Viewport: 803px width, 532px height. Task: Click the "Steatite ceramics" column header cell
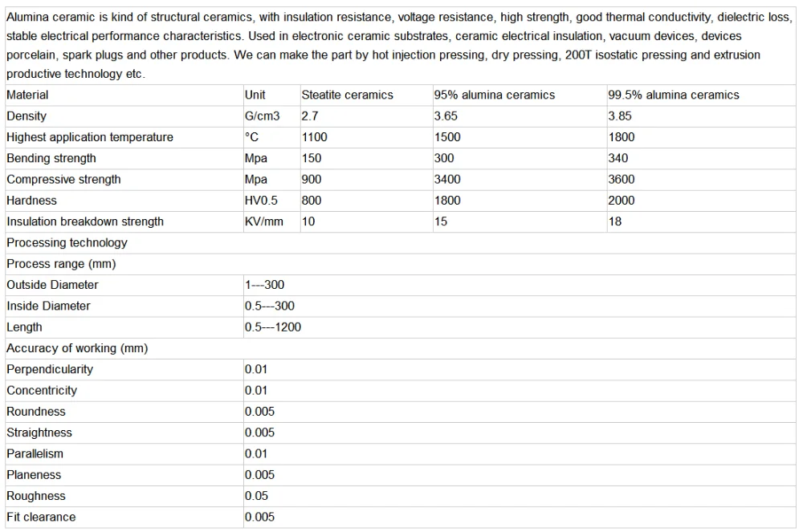[x=347, y=95]
